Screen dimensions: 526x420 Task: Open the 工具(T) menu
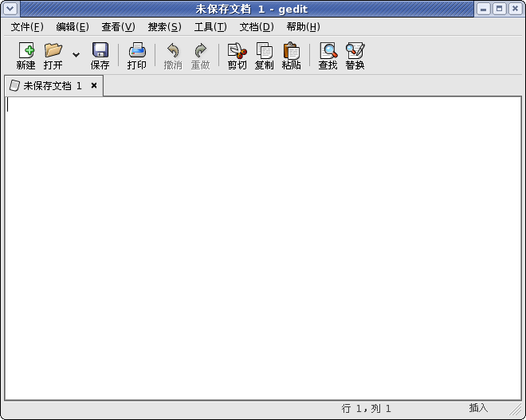coord(210,27)
